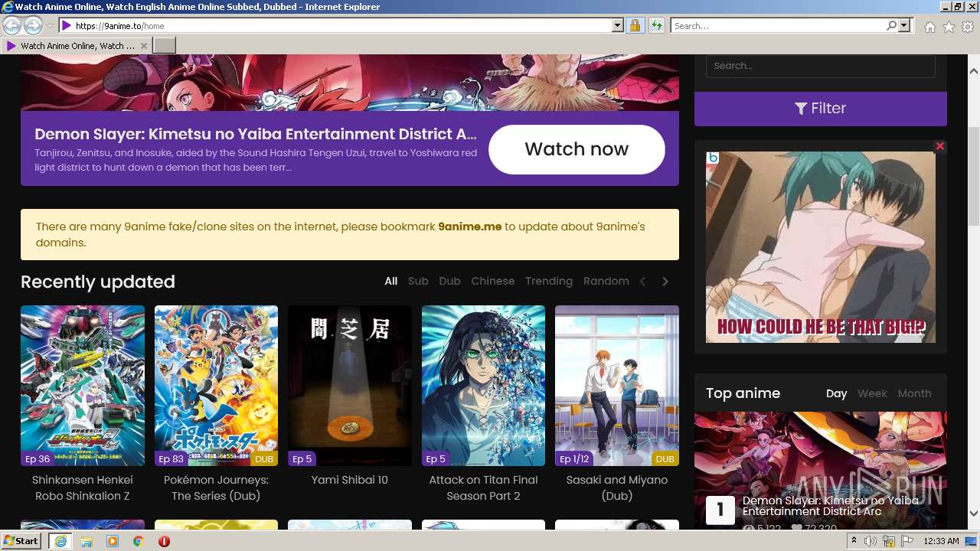The height and width of the screenshot is (551, 980).
Task: Select the Watch Anime Online tab
Action: click(77, 46)
